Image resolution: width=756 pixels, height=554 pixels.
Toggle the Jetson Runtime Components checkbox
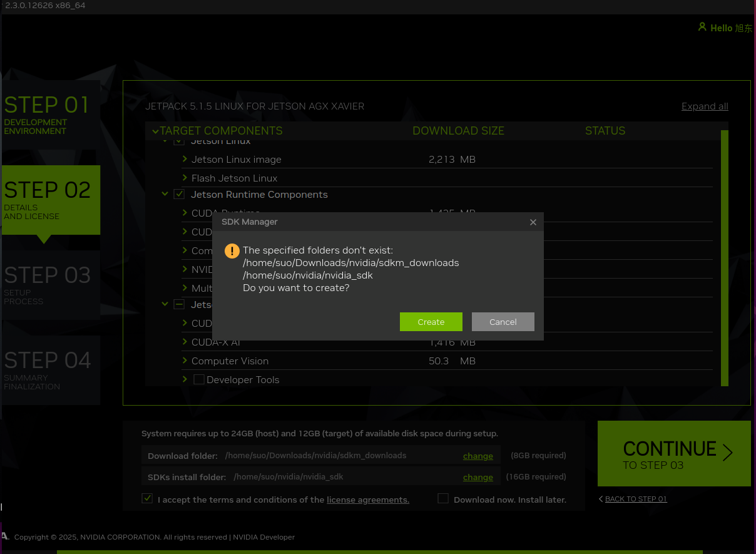[179, 194]
